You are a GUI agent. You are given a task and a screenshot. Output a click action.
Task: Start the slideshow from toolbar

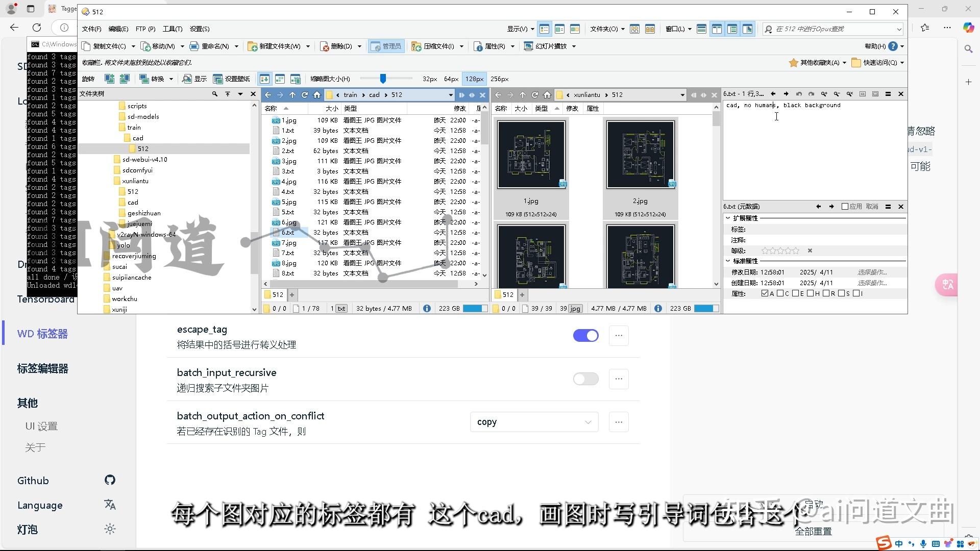[x=528, y=46]
